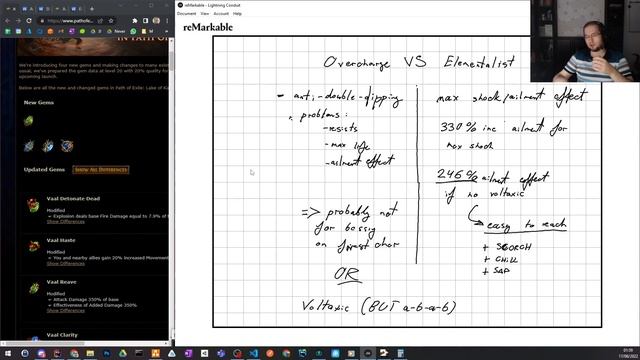
Task: Click the 'Updated Gems' section heading
Action: click(x=44, y=169)
